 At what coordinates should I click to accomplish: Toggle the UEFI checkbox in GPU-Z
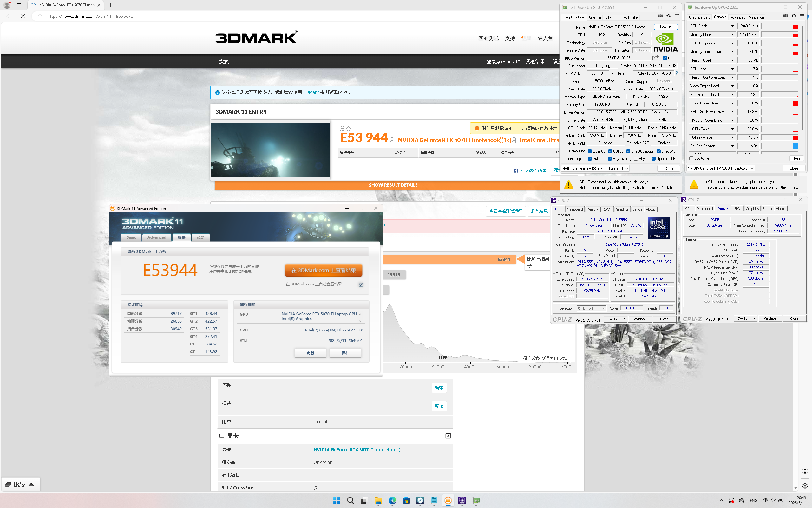665,58
